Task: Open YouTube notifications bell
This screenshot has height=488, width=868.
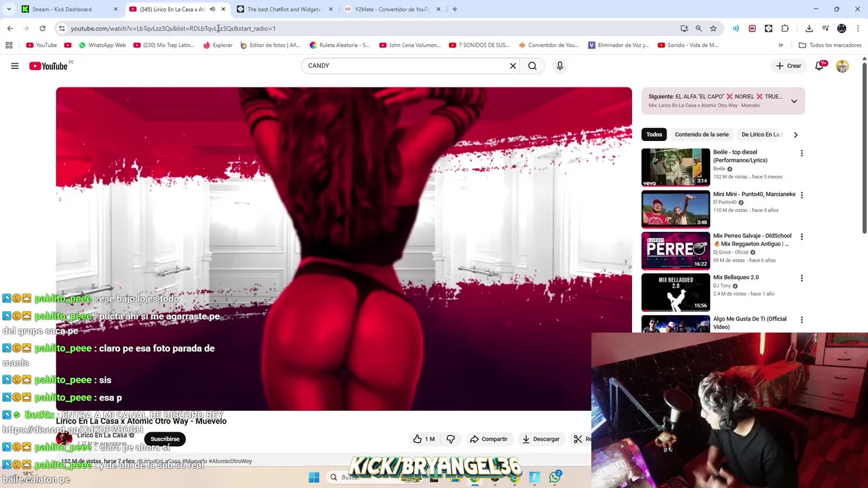Action: (819, 66)
